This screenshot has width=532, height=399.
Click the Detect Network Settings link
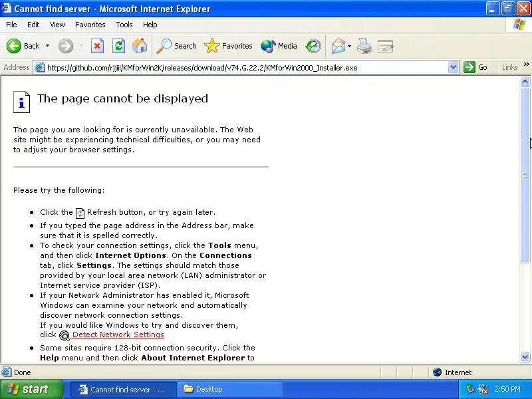118,334
